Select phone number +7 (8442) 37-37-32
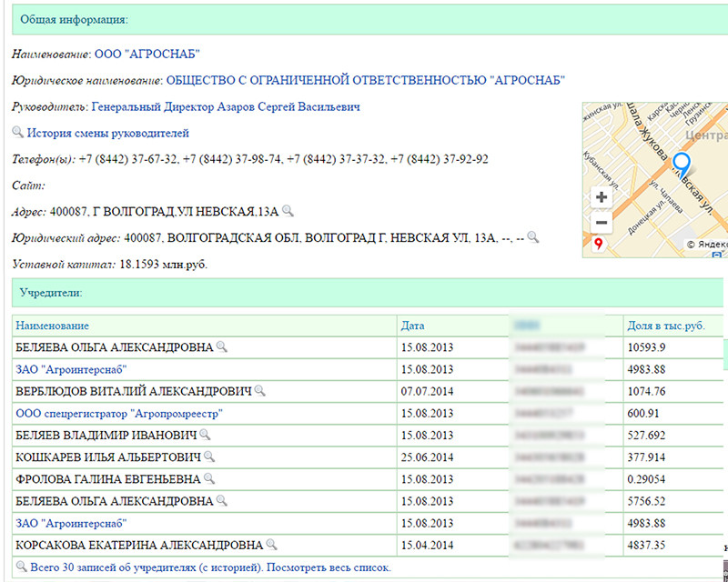Image resolution: width=728 pixels, height=582 pixels. [336, 159]
